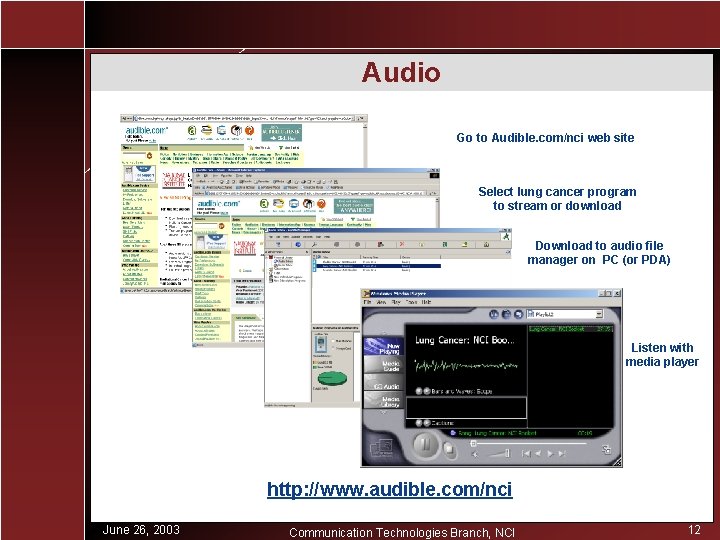Click the third round button beside playlist dropdown
Image resolution: width=720 pixels, height=540 pixels.
518,314
